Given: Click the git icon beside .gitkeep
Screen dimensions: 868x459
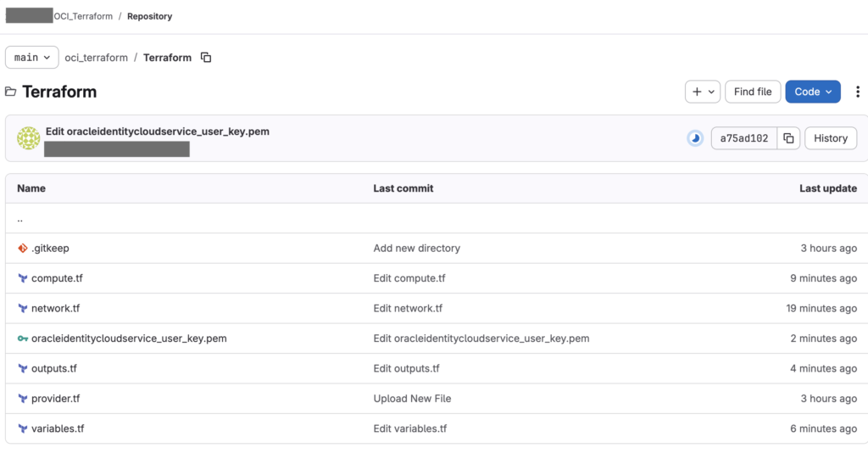Looking at the screenshot, I should pyautogui.click(x=23, y=249).
